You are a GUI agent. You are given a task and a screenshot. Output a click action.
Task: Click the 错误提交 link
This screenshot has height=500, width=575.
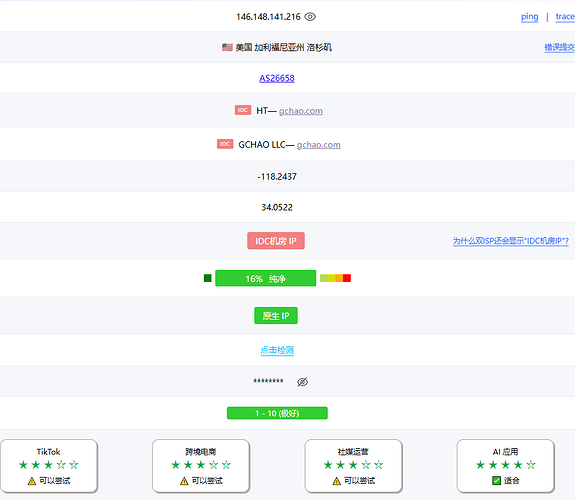(x=560, y=47)
